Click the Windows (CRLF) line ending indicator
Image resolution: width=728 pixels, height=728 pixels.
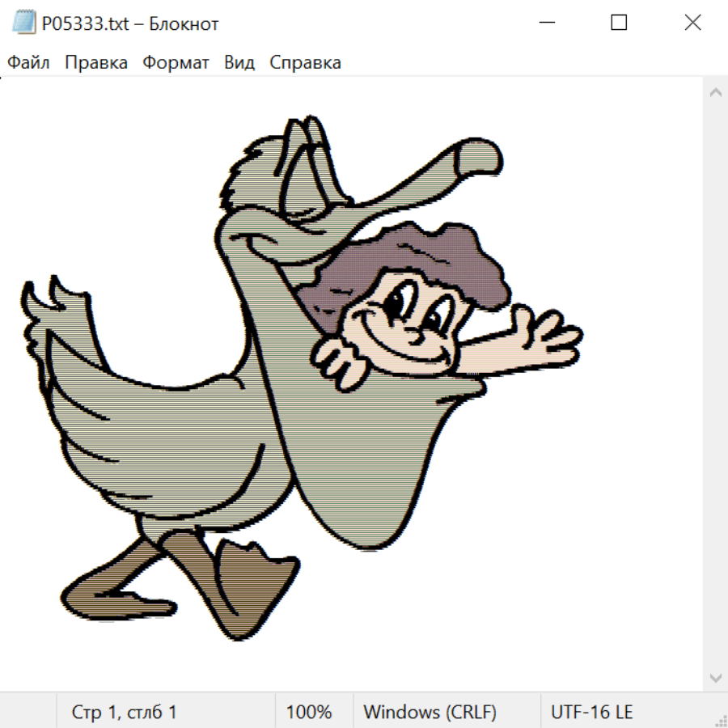(430, 712)
